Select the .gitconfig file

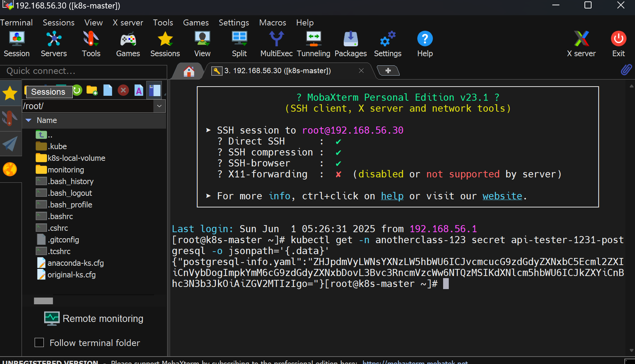58,240
